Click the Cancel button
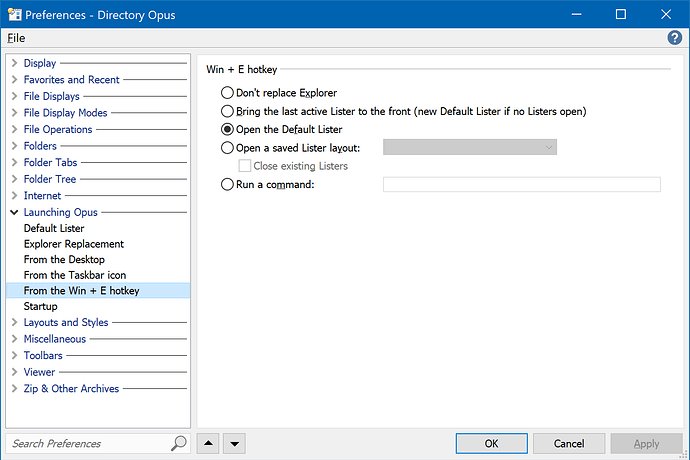This screenshot has width=690, height=460. (x=569, y=443)
